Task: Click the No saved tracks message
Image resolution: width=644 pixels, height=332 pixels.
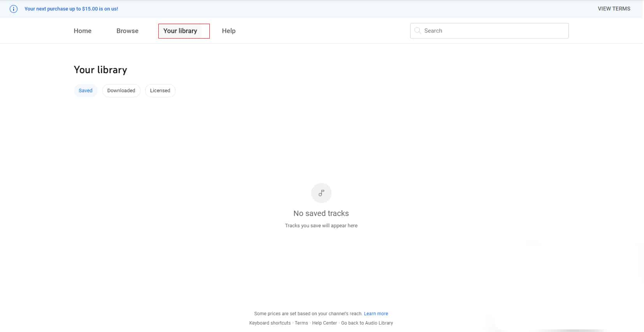Action: click(321, 213)
